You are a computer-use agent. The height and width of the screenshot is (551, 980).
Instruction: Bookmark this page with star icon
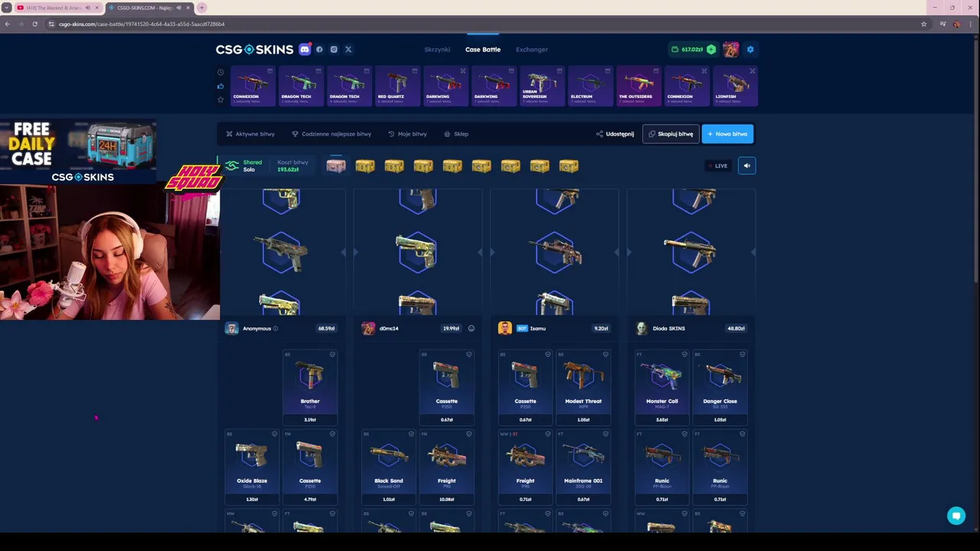point(923,24)
